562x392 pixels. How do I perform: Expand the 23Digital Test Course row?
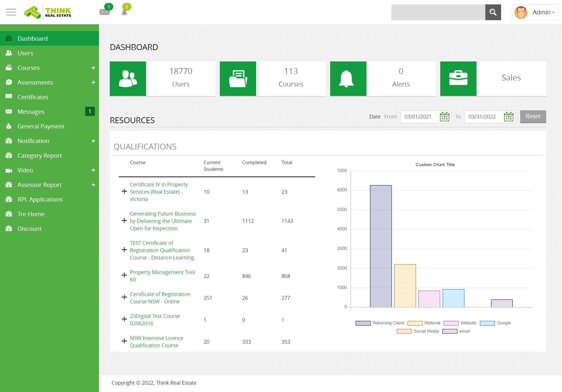124,319
